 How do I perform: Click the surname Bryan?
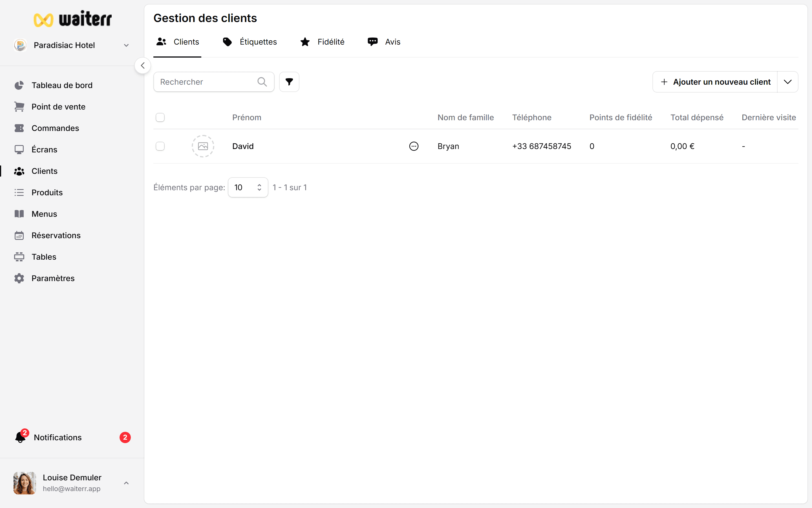click(448, 146)
